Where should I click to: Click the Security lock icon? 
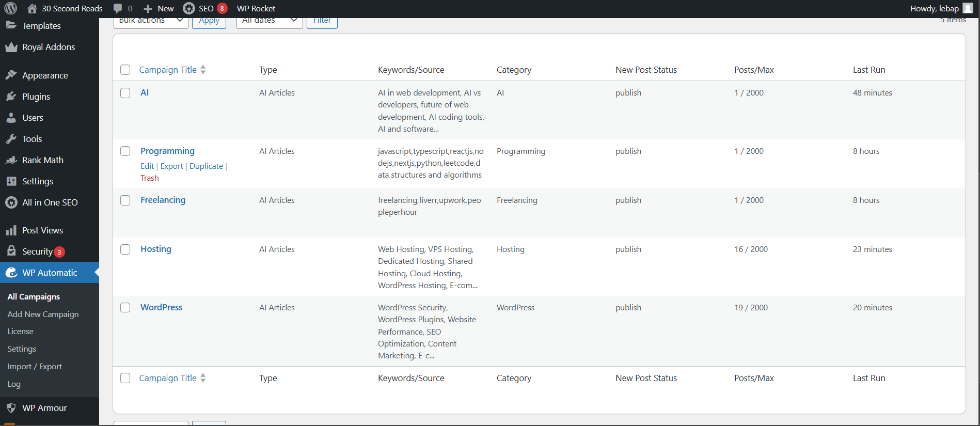tap(11, 251)
